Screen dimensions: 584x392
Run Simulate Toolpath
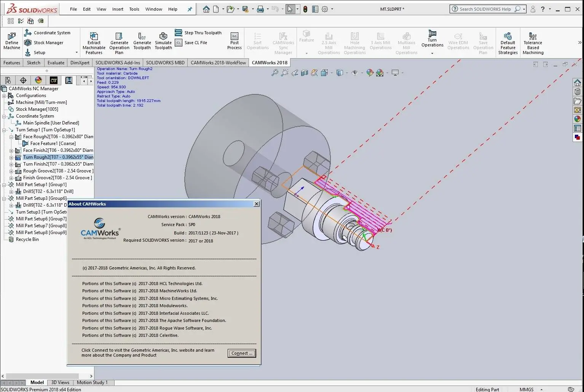[x=163, y=41]
